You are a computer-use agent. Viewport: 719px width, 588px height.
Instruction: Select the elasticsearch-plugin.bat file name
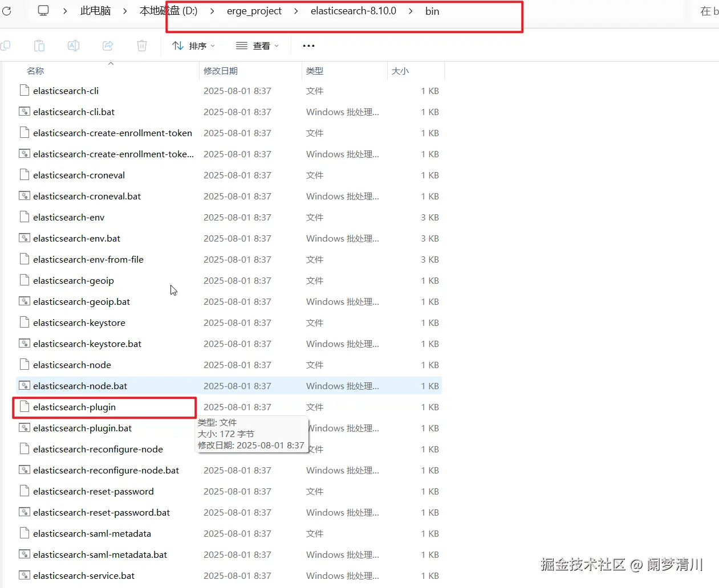(82, 428)
